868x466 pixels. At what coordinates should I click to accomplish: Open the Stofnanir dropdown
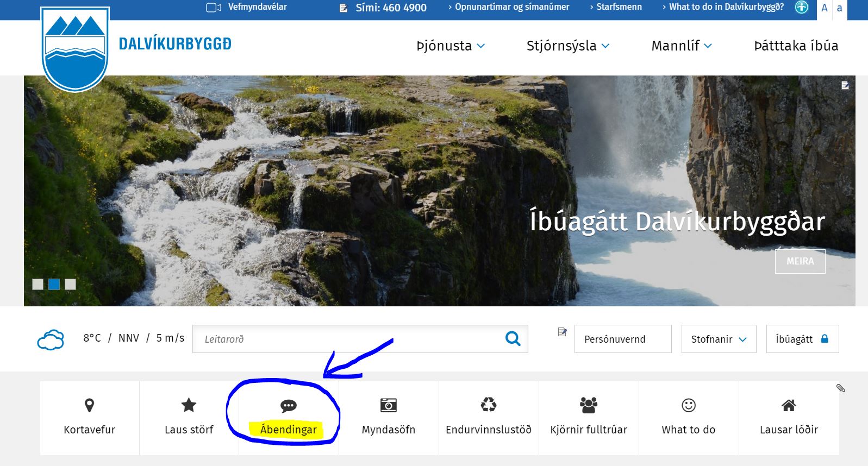click(718, 339)
